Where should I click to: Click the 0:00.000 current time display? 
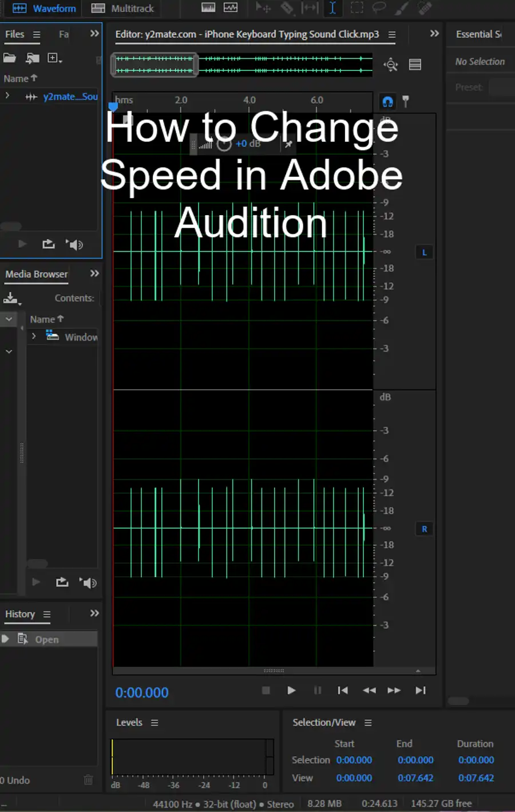(x=142, y=693)
